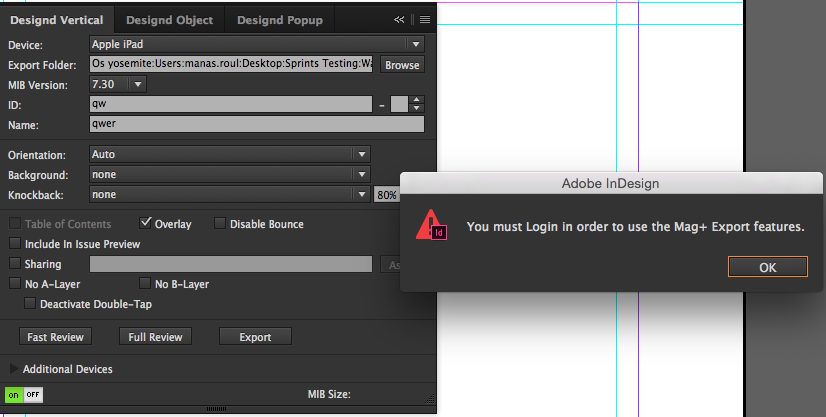This screenshot has height=417, width=826.
Task: Click the Fast Review button
Action: click(x=55, y=336)
